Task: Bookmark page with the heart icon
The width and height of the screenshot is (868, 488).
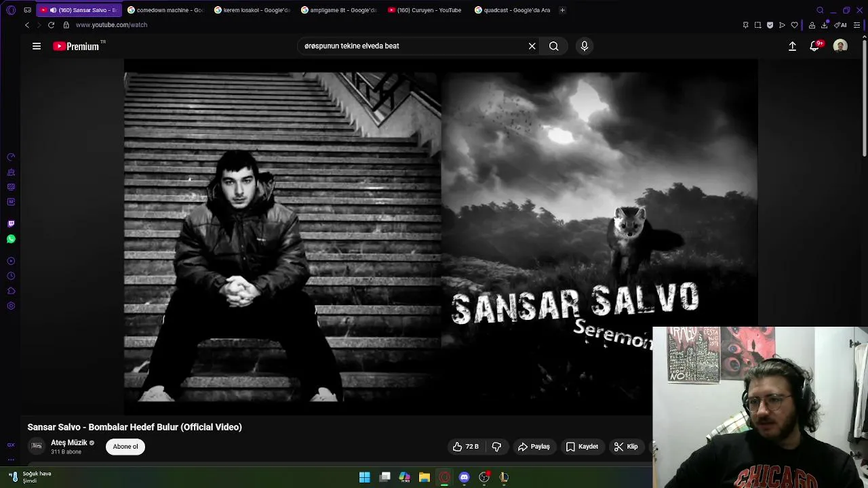Action: (x=795, y=25)
